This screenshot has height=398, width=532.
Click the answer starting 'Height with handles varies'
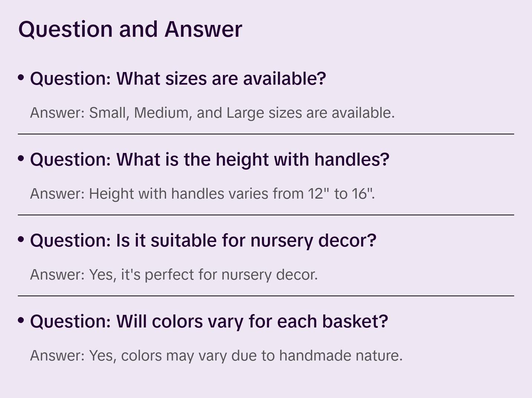(202, 194)
